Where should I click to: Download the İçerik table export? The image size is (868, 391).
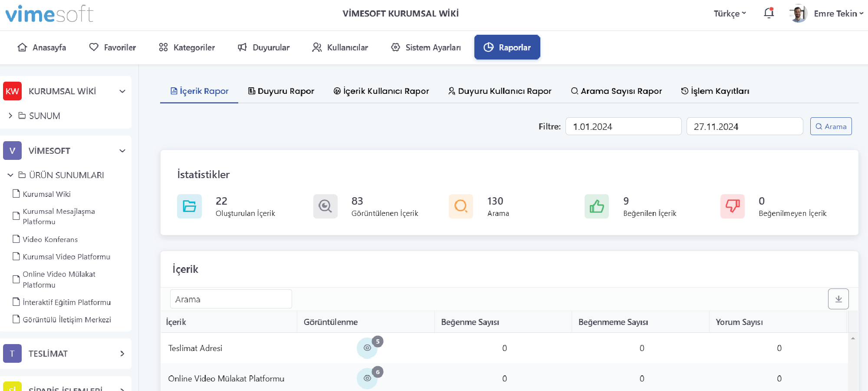coord(838,299)
